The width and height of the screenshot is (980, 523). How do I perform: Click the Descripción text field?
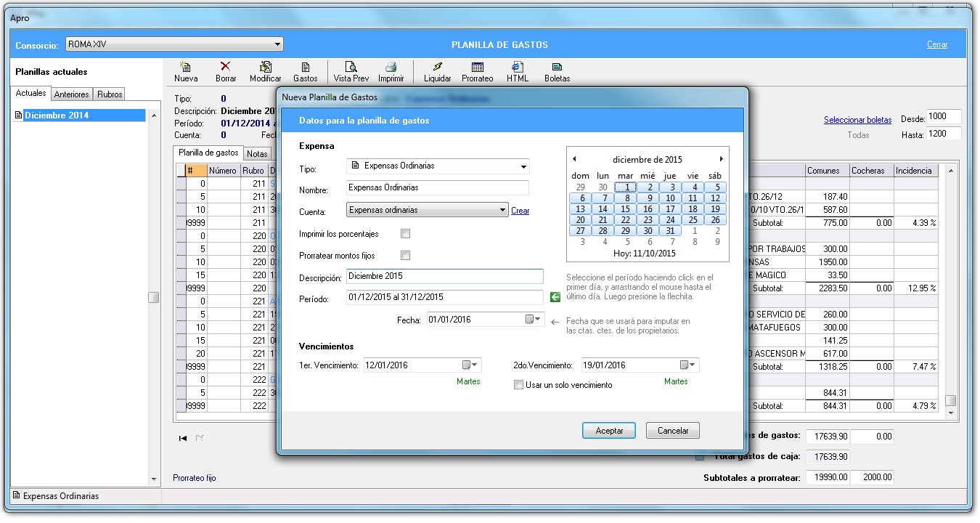(444, 277)
